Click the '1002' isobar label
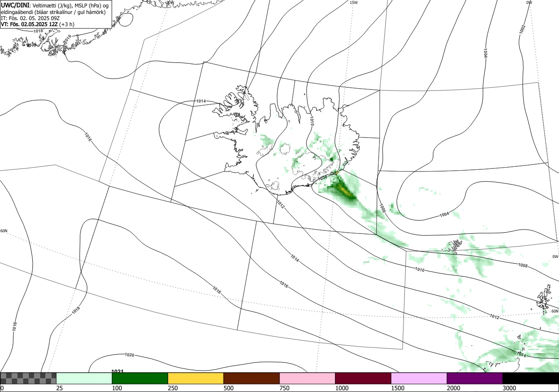 (522, 29)
